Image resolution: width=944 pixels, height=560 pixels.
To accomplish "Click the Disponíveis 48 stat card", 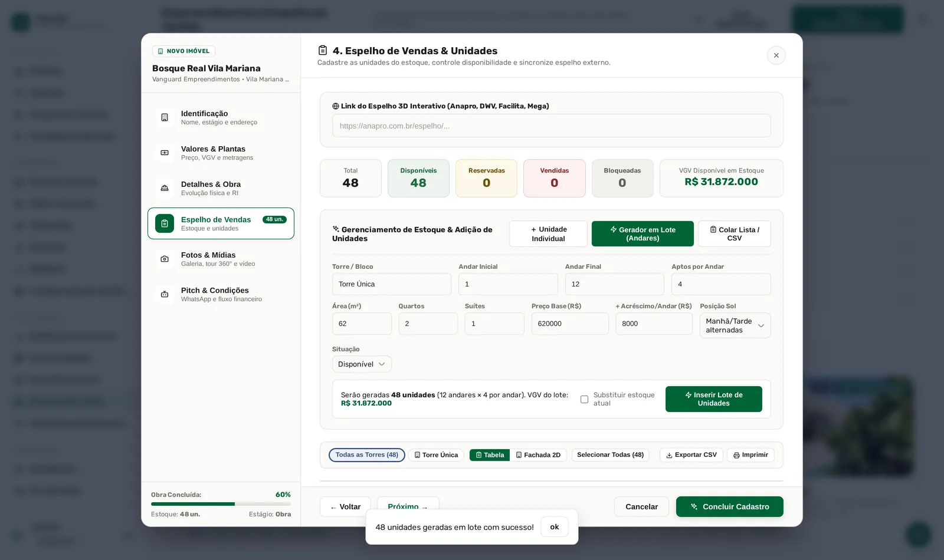I will [418, 178].
